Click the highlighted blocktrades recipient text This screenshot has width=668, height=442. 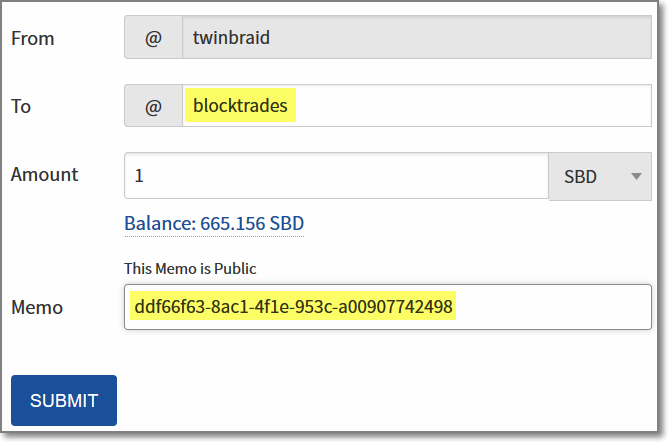pos(240,106)
